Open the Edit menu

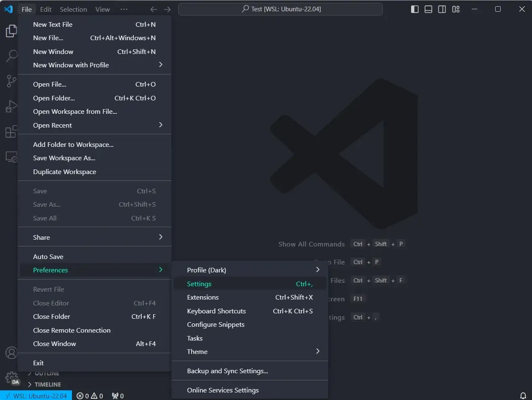click(x=46, y=9)
